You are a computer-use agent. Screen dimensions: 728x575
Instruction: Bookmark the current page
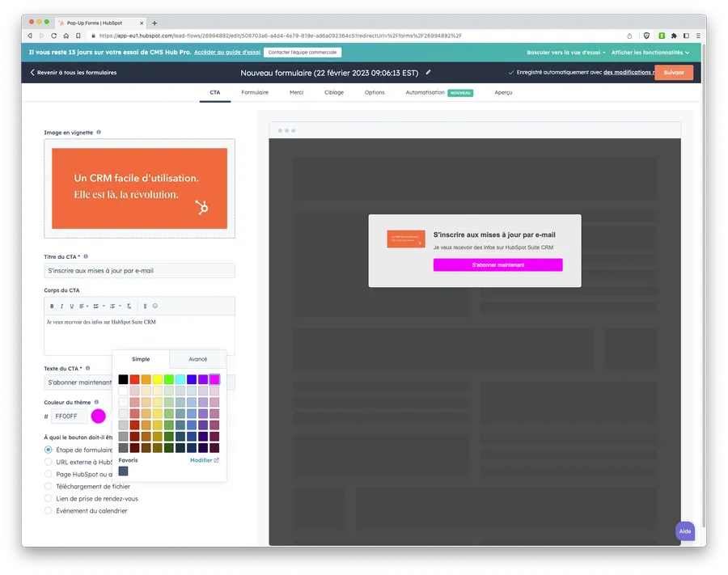pyautogui.click(x=78, y=36)
